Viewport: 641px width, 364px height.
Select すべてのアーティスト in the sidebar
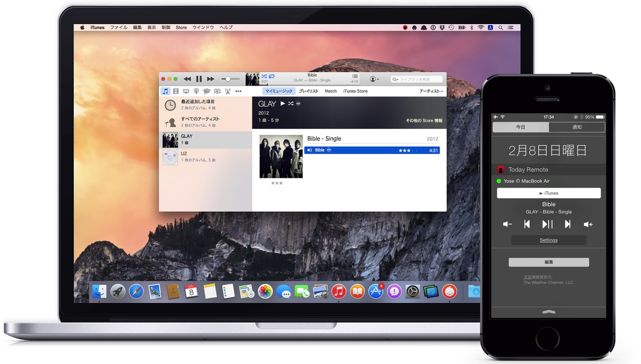(206, 122)
